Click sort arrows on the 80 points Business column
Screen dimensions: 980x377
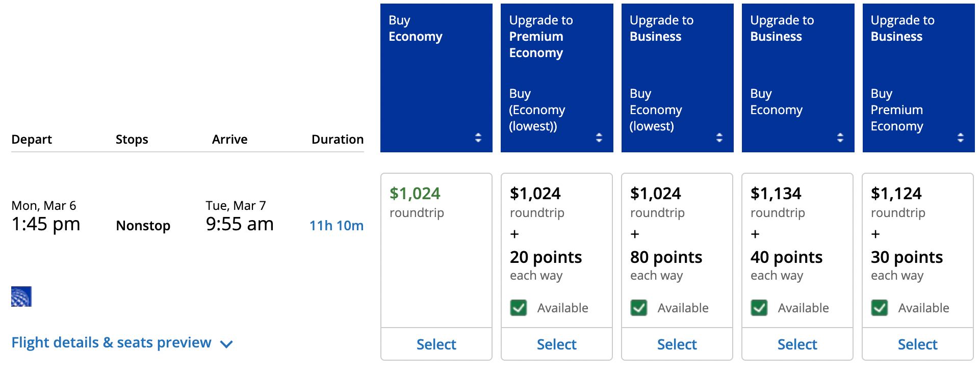[719, 137]
